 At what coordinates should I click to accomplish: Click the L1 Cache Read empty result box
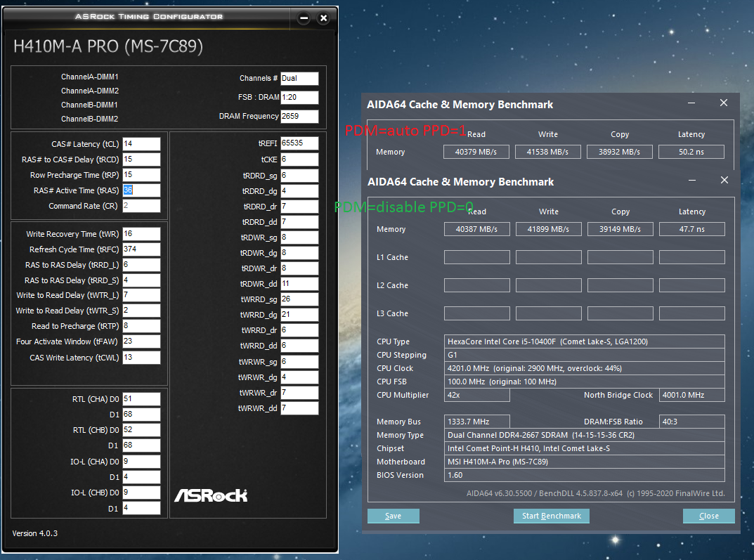tap(477, 257)
